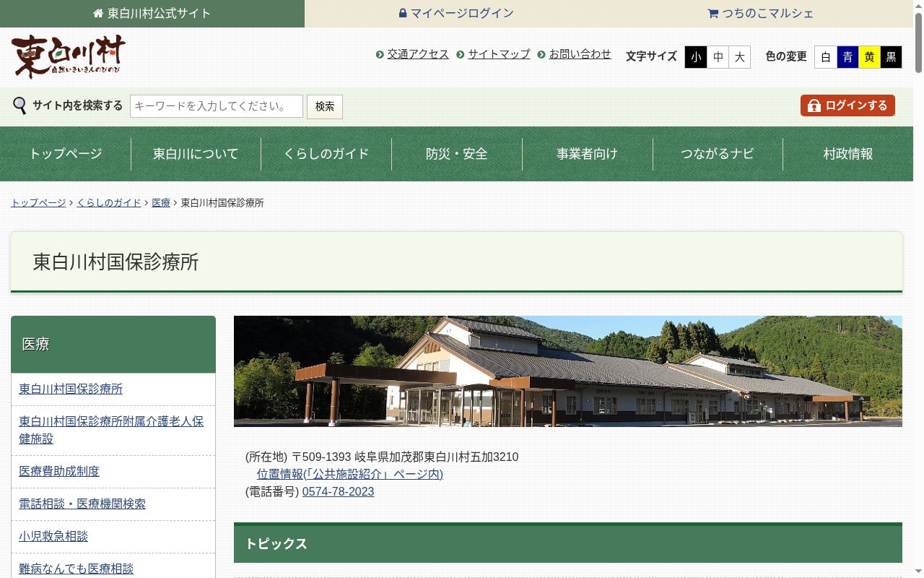
Task: Click the 検索 search button
Action: [325, 106]
